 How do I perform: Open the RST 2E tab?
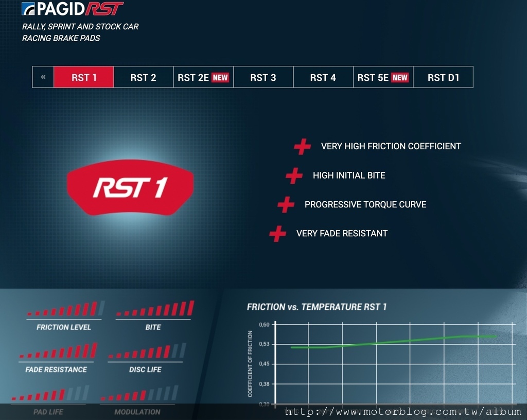point(203,77)
